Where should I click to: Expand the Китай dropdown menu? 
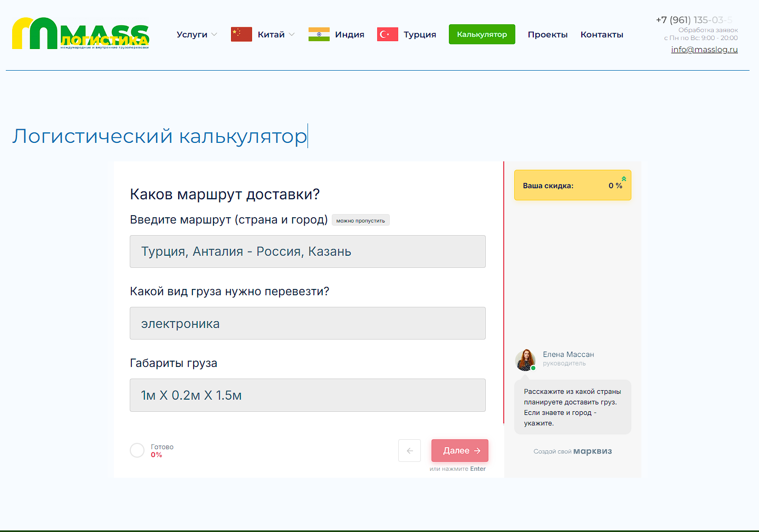coord(276,34)
